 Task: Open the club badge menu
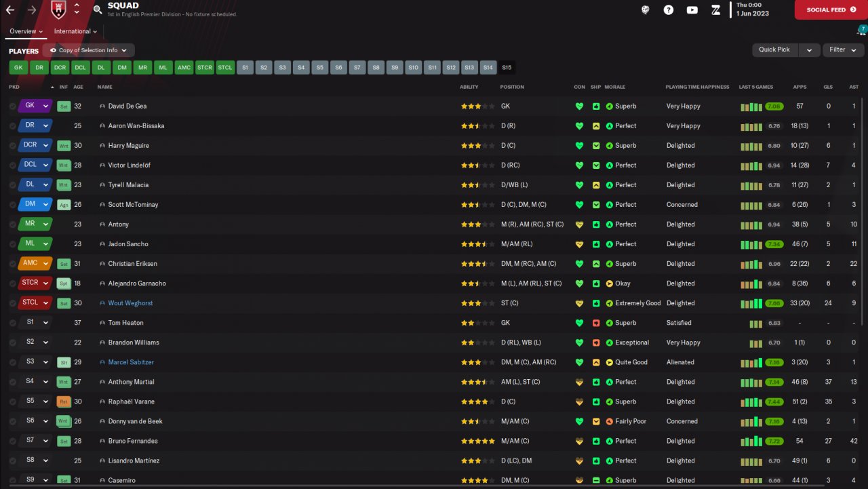[x=59, y=9]
